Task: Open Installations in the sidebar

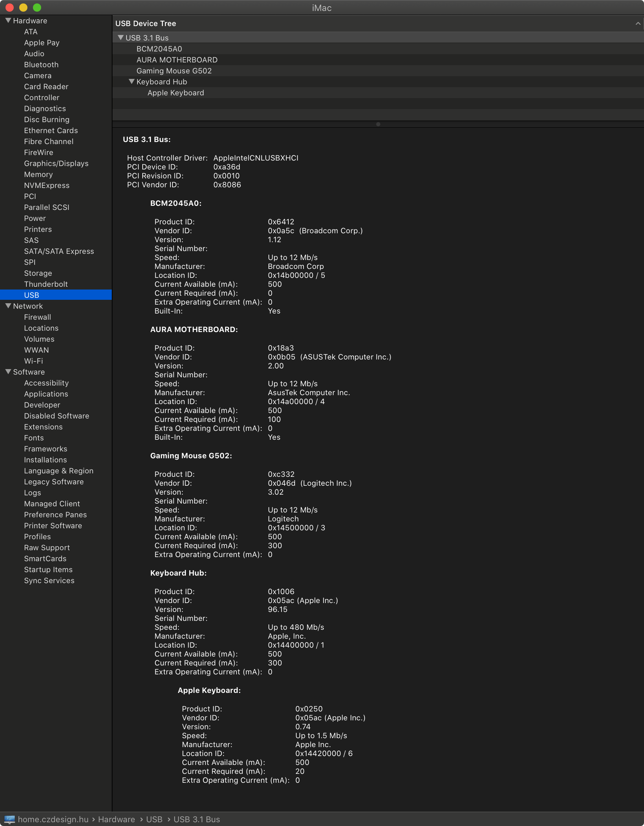Action: [45, 460]
